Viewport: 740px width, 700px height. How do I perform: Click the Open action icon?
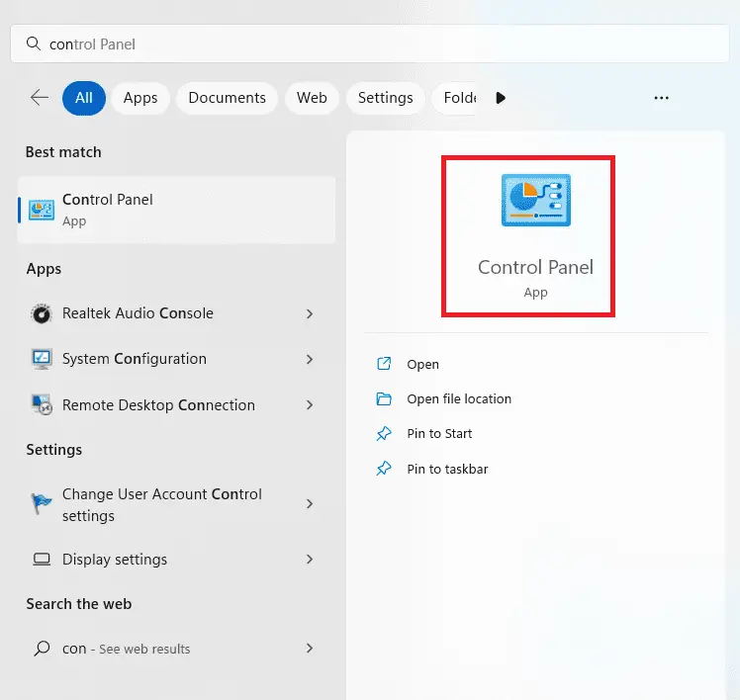tap(384, 364)
